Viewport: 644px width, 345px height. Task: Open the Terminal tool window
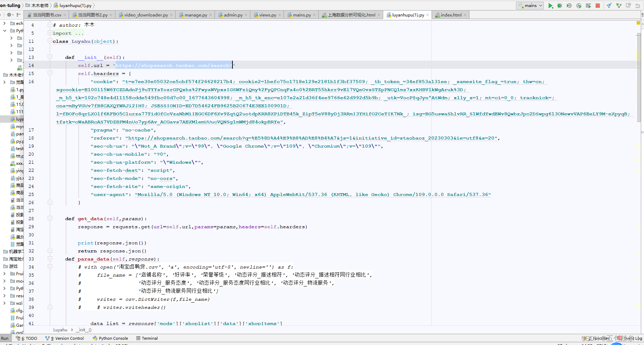click(147, 338)
